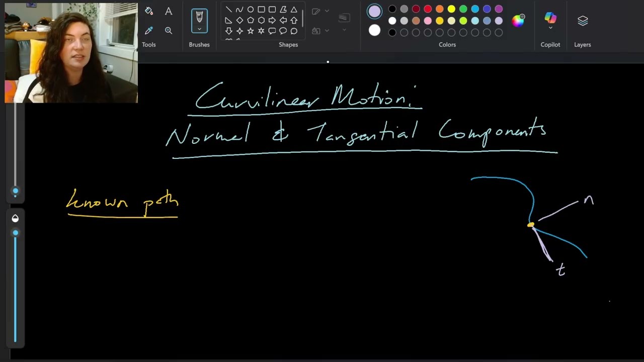Choose the green color swatch
This screenshot has width=644, height=362.
(x=463, y=9)
